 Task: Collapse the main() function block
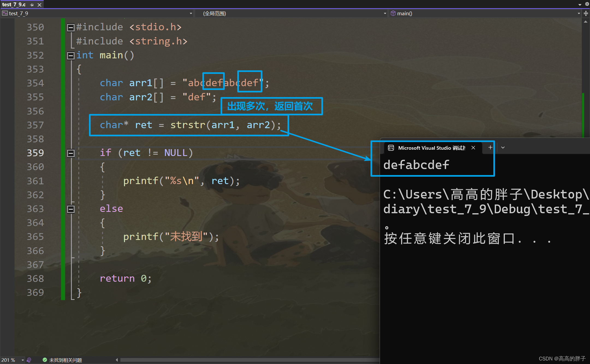coord(71,56)
